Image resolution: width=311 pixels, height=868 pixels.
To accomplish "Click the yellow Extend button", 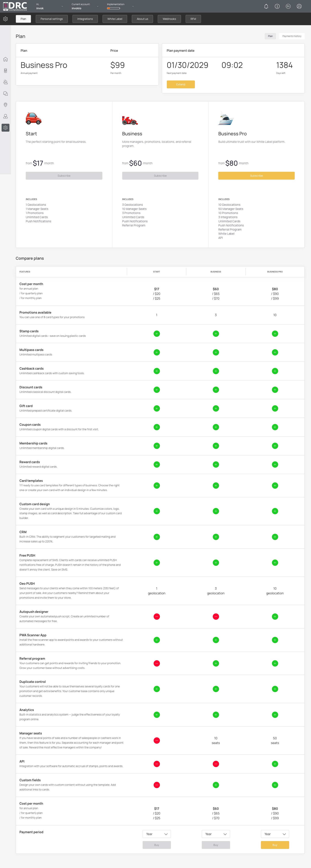I will click(181, 85).
